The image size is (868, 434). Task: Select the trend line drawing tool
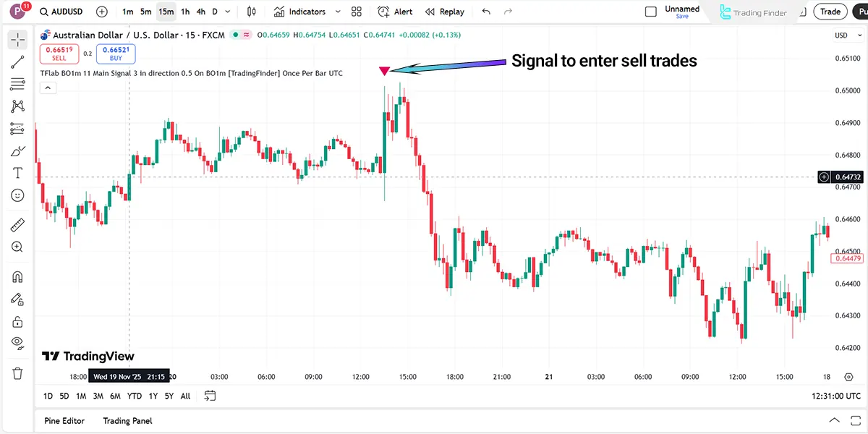17,62
